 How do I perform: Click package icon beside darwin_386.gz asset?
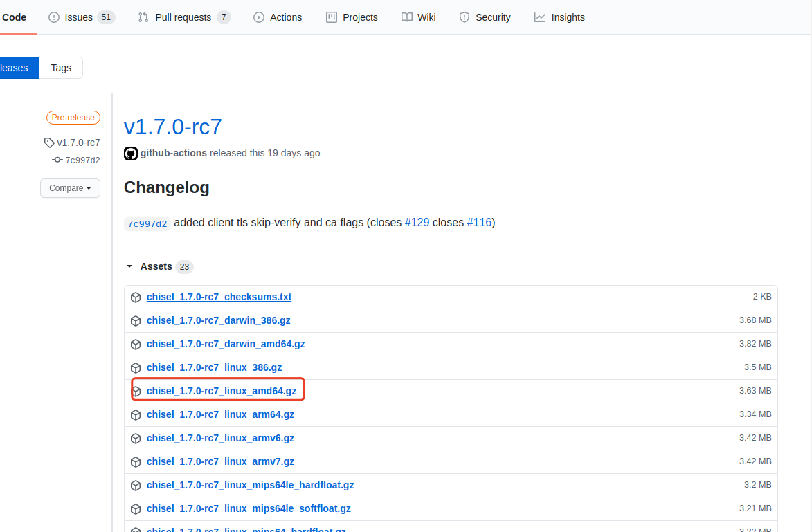click(136, 321)
